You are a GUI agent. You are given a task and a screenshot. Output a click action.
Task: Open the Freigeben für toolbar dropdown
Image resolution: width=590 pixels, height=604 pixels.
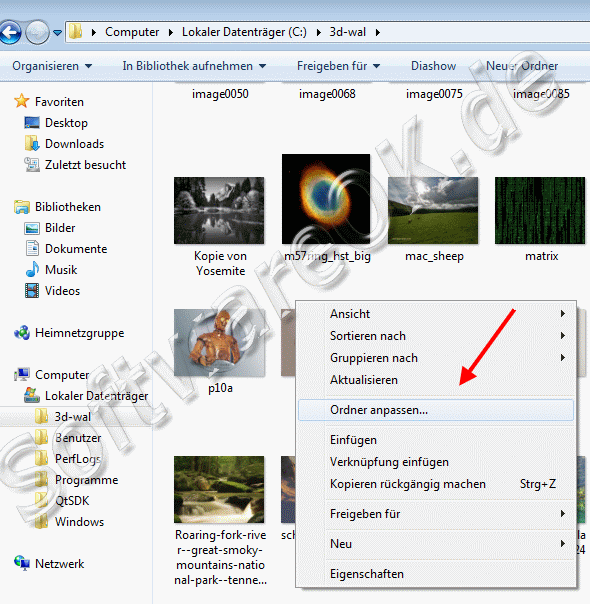[x=339, y=66]
